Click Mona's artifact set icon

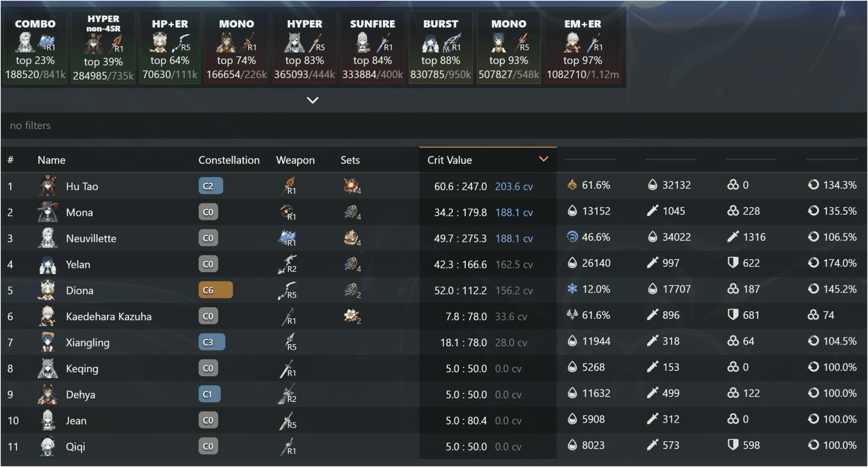point(352,212)
